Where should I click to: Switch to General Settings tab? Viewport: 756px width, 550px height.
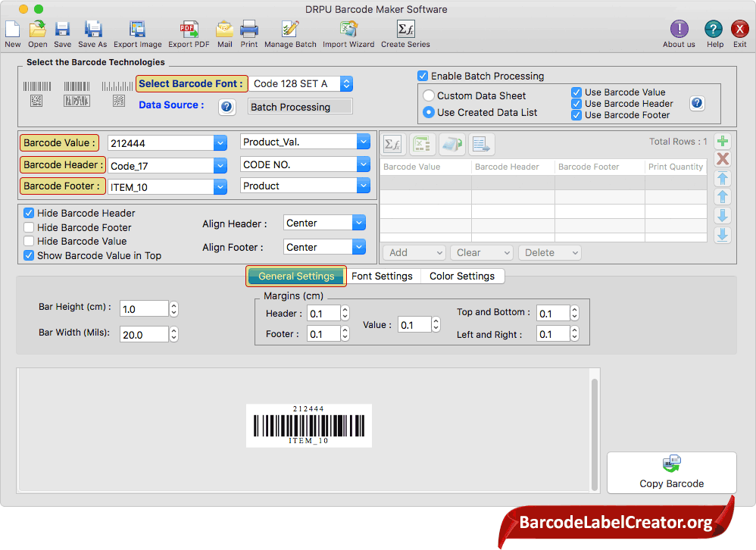pos(296,277)
